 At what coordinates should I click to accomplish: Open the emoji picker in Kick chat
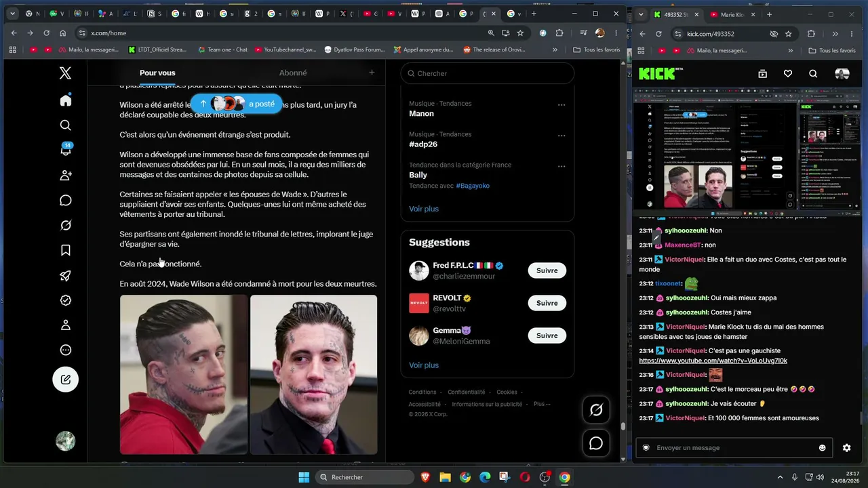pyautogui.click(x=823, y=448)
